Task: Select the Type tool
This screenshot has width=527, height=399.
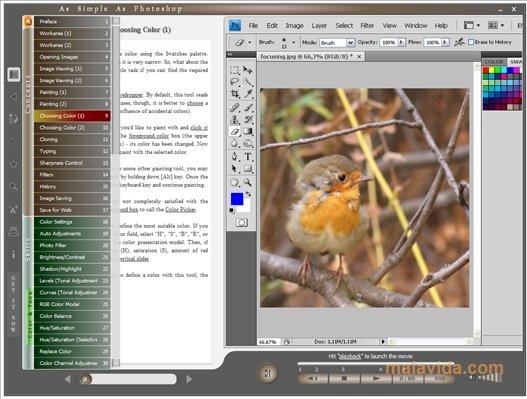Action: coord(248,157)
